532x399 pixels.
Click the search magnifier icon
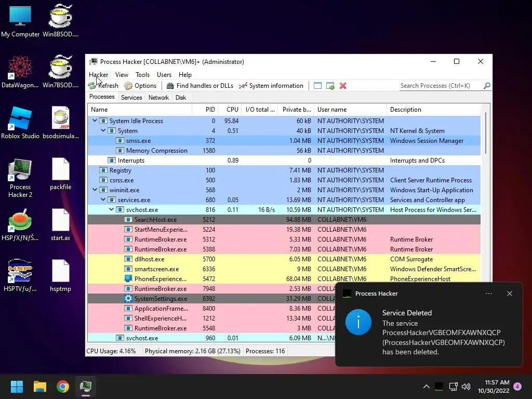pyautogui.click(x=486, y=86)
